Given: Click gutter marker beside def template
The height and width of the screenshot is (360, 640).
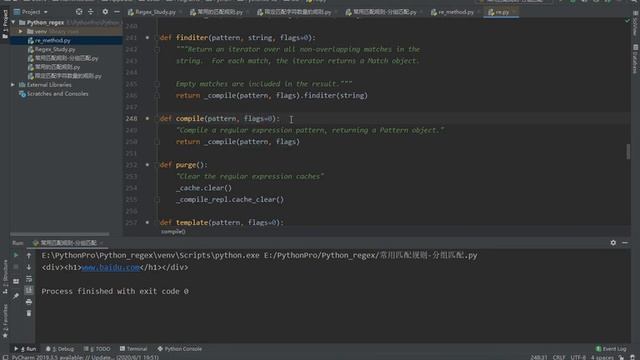Looking at the screenshot, I should pyautogui.click(x=147, y=222).
